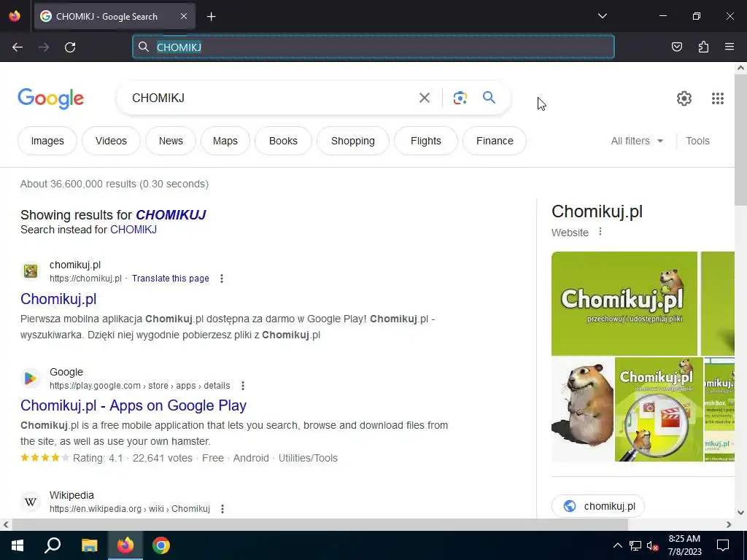The image size is (747, 560).
Task: Reload the current page
Action: 70,47
